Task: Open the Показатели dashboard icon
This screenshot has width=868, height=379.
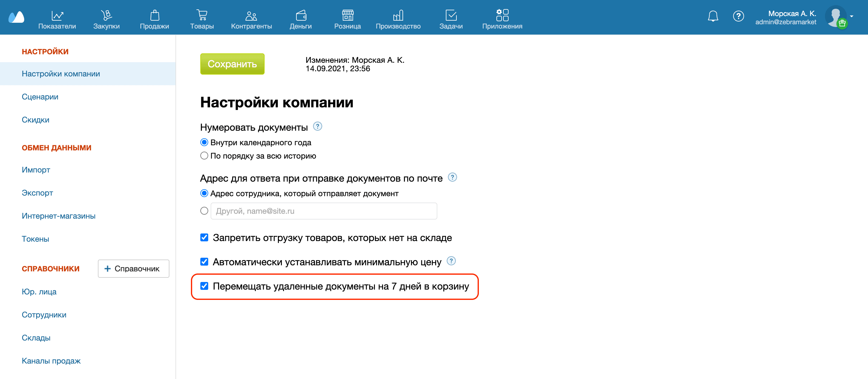Action: [x=57, y=15]
